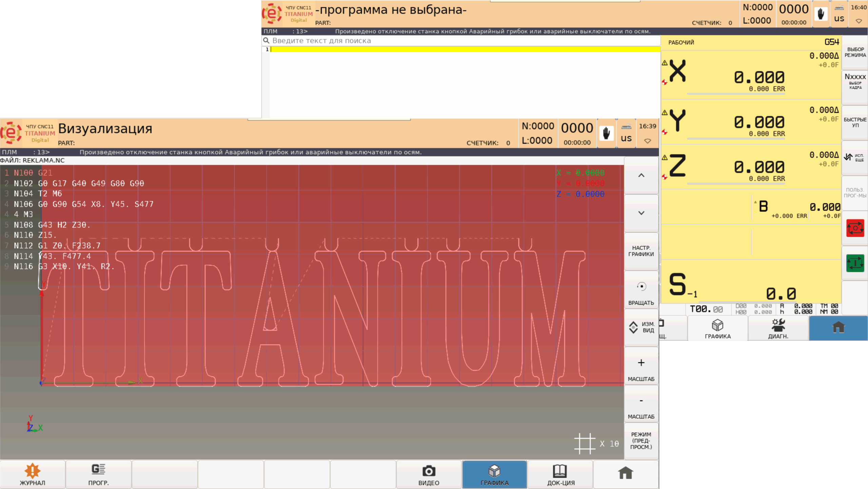Screen dimensions: 868x489
Task: Click the T00.00 tool number
Action: pos(706,309)
